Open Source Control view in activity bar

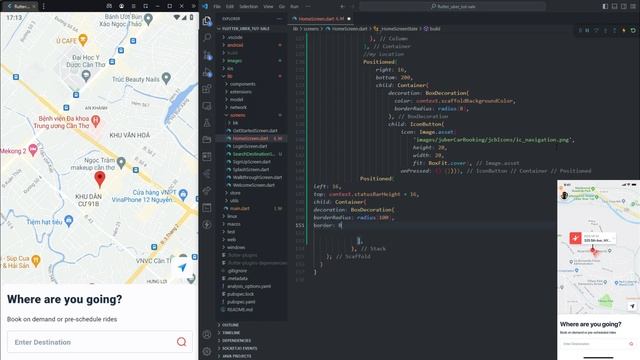[207, 55]
